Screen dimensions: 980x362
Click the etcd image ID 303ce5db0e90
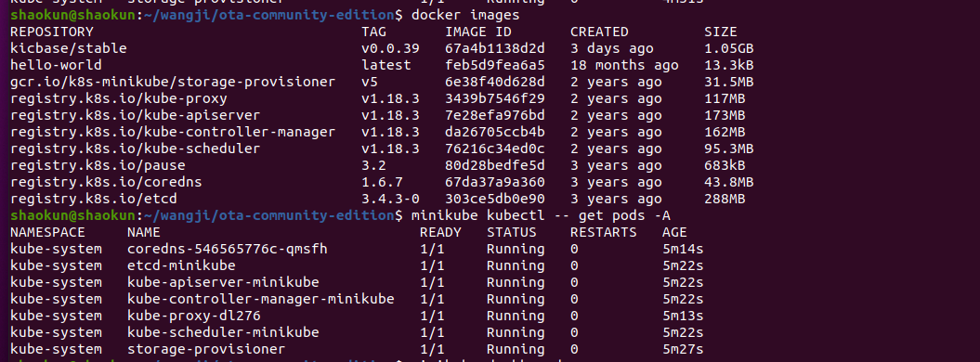(x=495, y=200)
